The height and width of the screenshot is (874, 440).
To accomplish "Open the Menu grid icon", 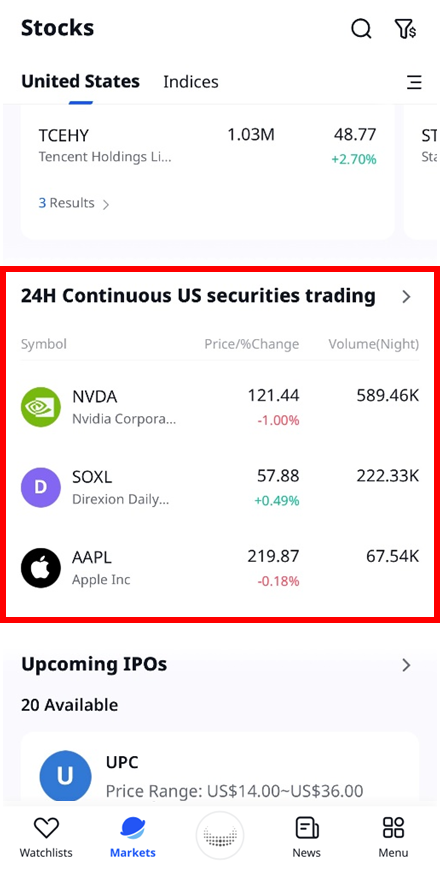I will 393,828.
